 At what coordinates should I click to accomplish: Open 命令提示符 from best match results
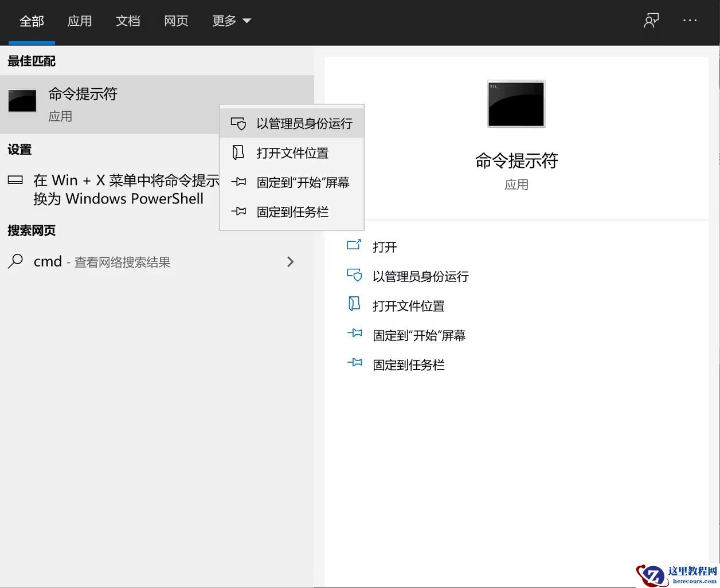tap(83, 94)
